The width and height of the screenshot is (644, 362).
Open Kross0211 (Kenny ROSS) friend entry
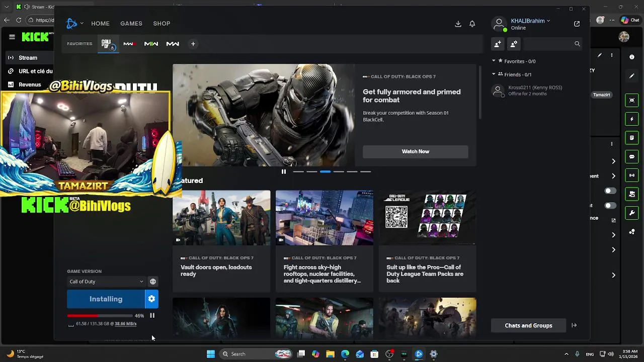535,90
